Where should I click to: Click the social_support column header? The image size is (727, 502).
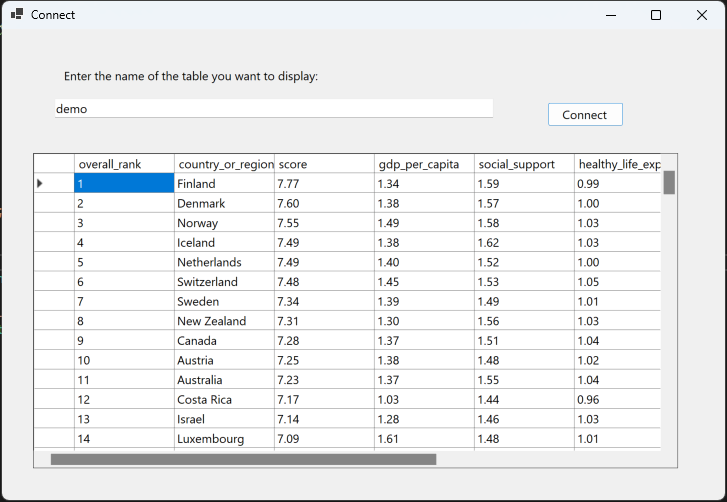[524, 164]
